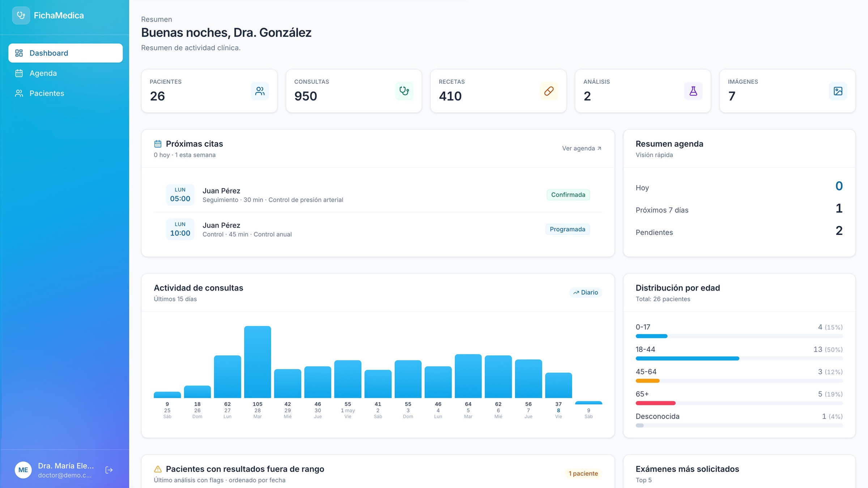Image resolution: width=868 pixels, height=488 pixels.
Task: Click the LUN 10:00 time chip
Action: (180, 229)
